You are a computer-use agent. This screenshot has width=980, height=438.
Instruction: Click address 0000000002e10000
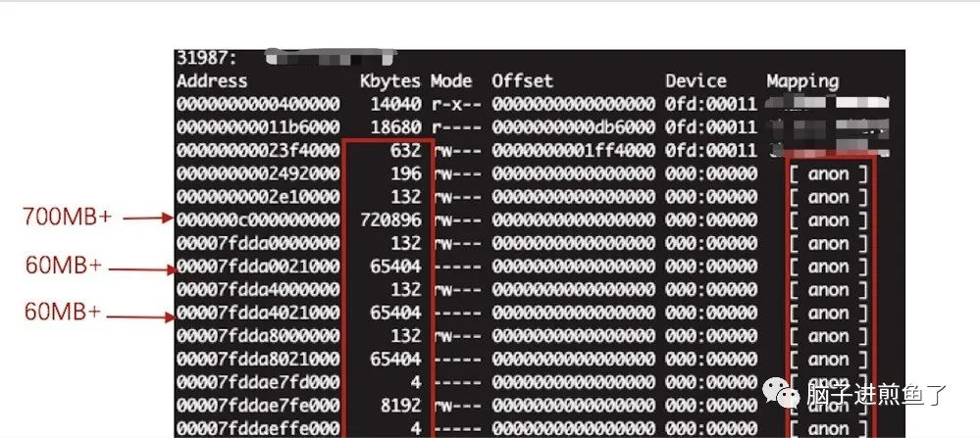click(x=258, y=197)
